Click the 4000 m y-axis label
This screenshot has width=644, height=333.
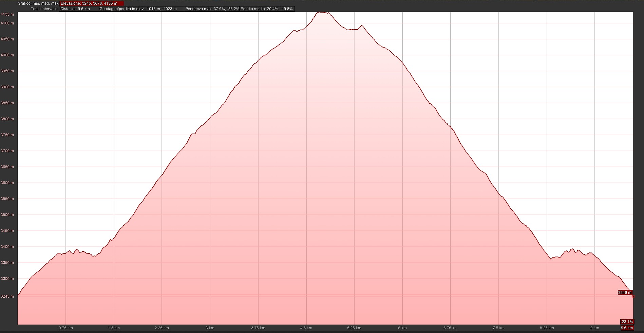7,55
